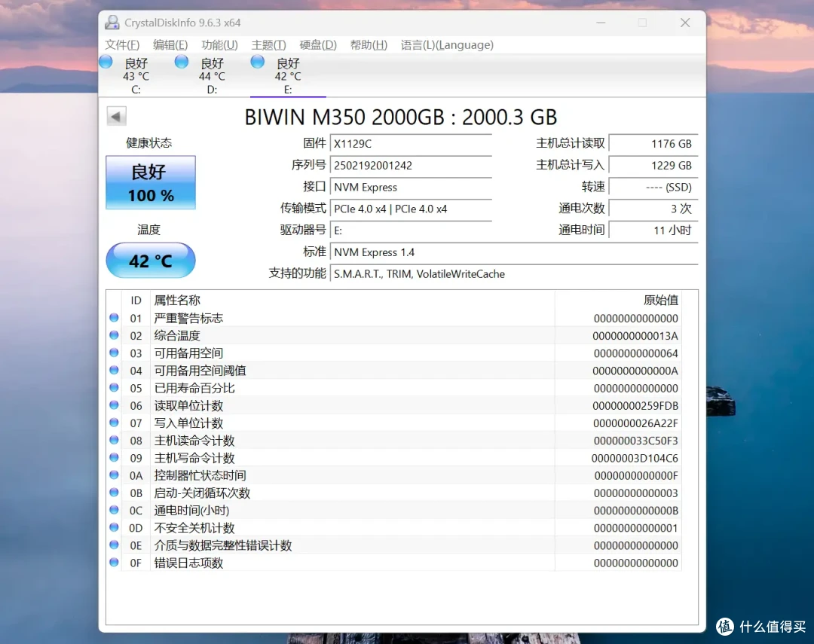This screenshot has width=814, height=644.
Task: Click the status dot for attribute 05 已用寿命百分比
Action: click(115, 388)
